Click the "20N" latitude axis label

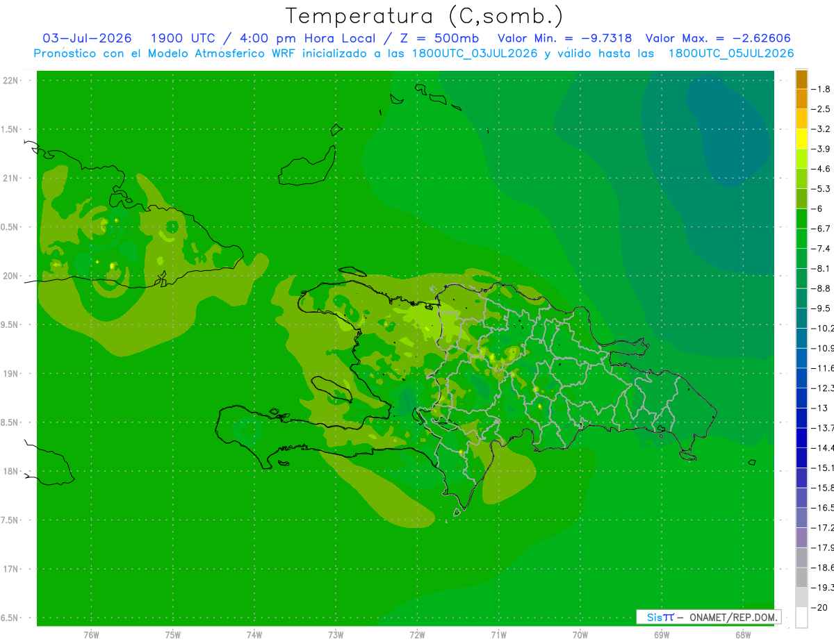tap(10, 276)
